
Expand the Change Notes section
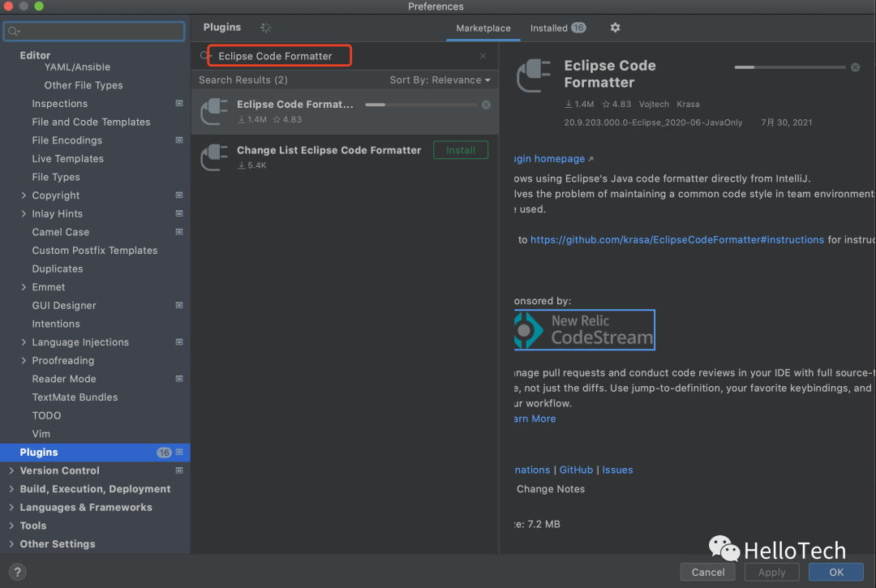click(x=550, y=488)
